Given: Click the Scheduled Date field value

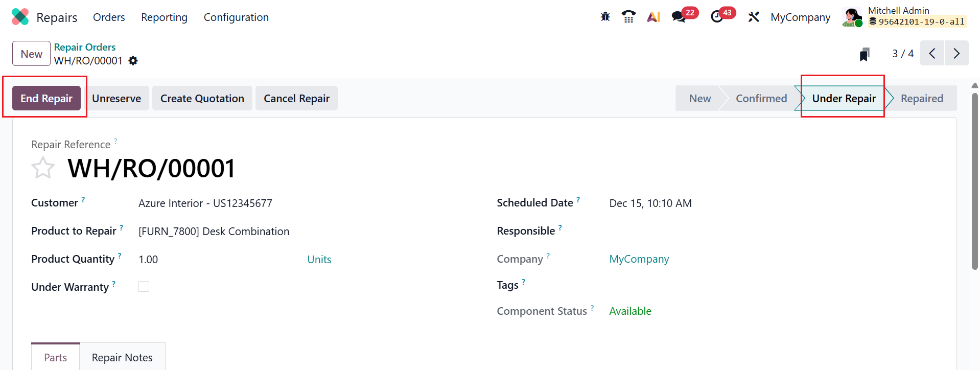Looking at the screenshot, I should click(x=650, y=203).
